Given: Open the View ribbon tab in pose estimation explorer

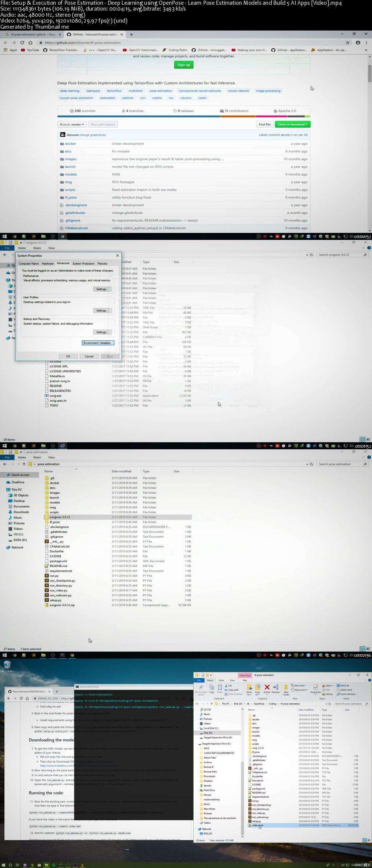Looking at the screenshot, I should (x=52, y=457).
